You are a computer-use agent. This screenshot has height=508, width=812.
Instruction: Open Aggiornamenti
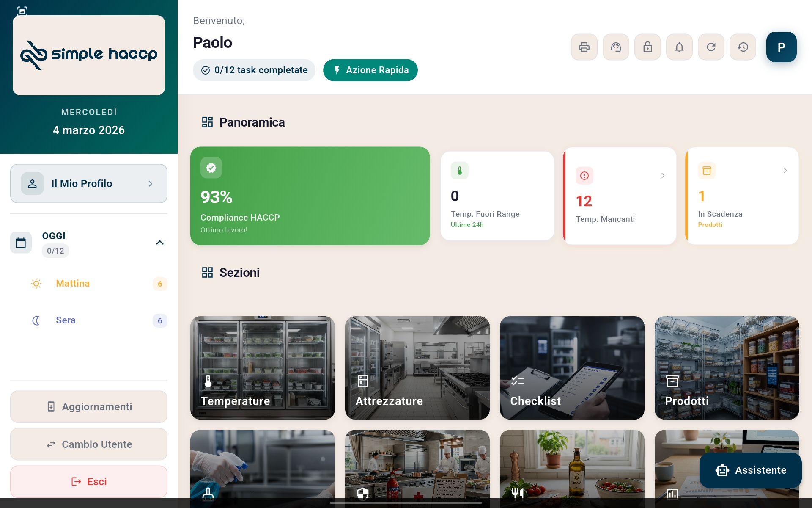click(88, 406)
